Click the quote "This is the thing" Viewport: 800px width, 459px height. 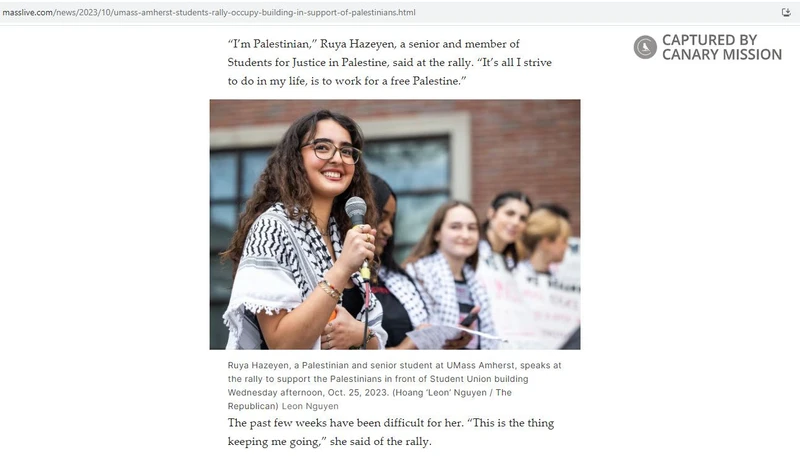[x=511, y=423]
